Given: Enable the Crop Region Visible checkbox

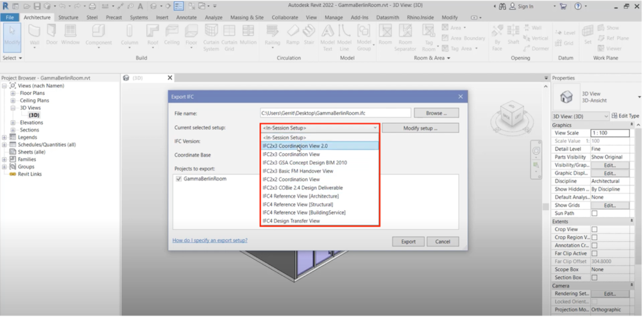Looking at the screenshot, I should click(x=594, y=237).
